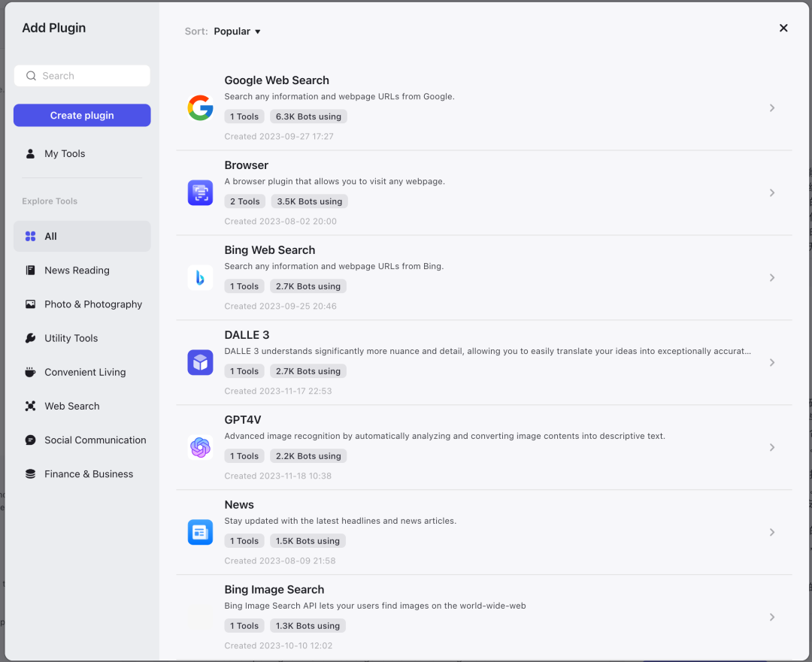Click the News plugin icon
Image resolution: width=812 pixels, height=662 pixels.
pos(201,533)
